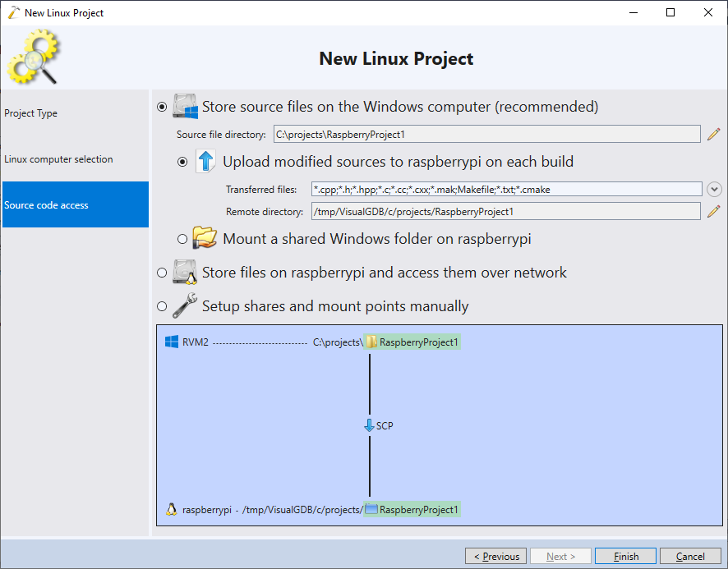Select Store files on raspberrypi over network
Image resolution: width=728 pixels, height=569 pixels.
point(162,273)
